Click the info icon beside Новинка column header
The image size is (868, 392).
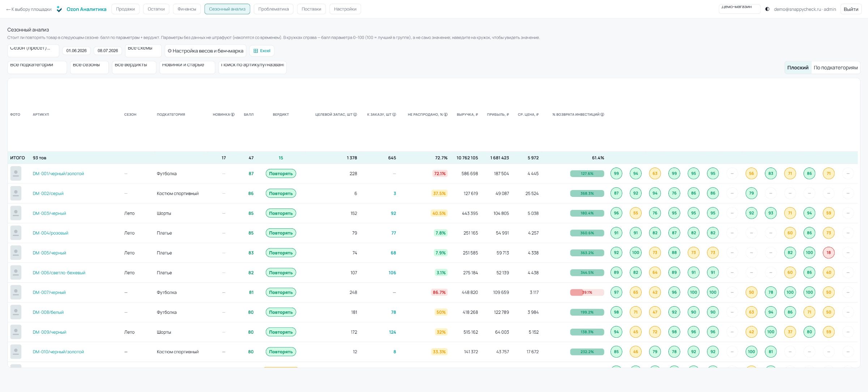[233, 114]
